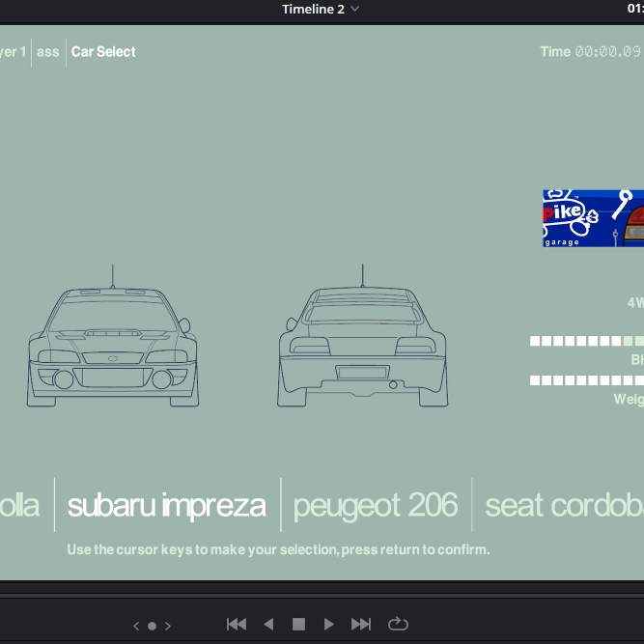Screen dimensions: 644x644
Task: Click the center dot between marker chevrons
Action: (152, 626)
